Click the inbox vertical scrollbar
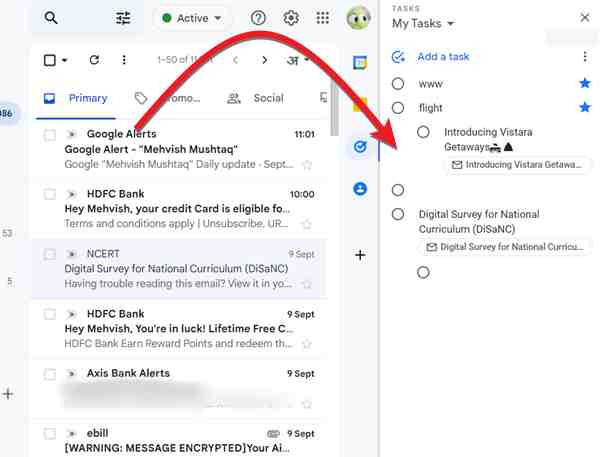Screen dimensions: 600x457 click(334, 108)
